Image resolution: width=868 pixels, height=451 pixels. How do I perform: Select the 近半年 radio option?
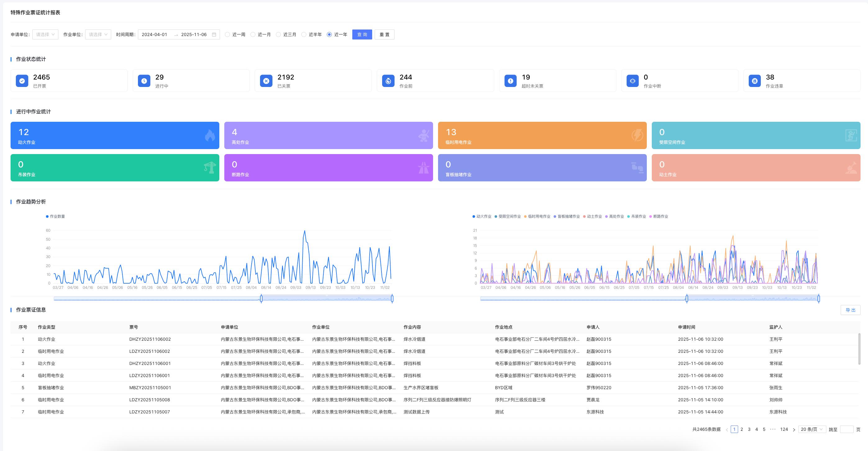(304, 34)
